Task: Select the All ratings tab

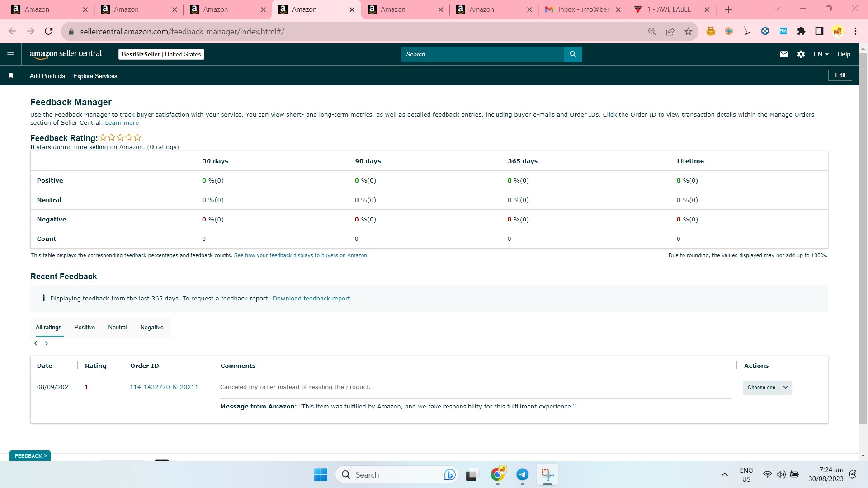Action: click(48, 327)
